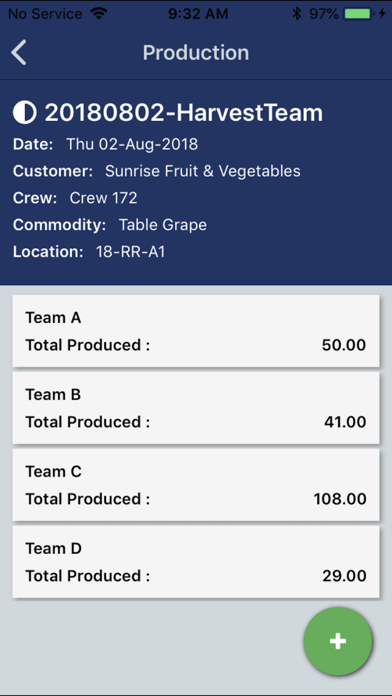Viewport: 392px width, 696px height.
Task: Tap the 9:32 AM clock
Action: [198, 14]
